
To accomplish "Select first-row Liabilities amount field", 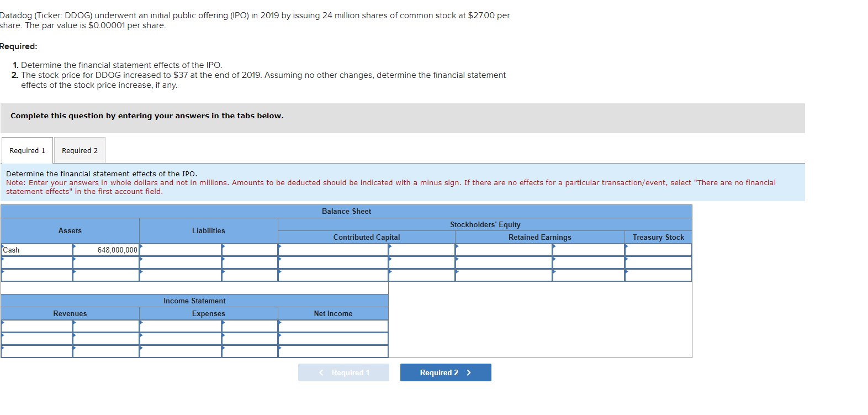I will [x=250, y=250].
